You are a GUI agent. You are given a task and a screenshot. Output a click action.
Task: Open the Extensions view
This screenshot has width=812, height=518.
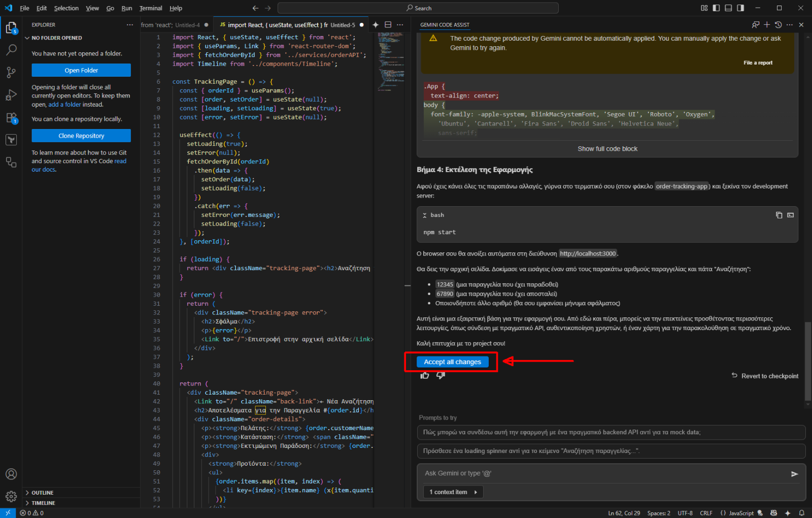pos(11,118)
